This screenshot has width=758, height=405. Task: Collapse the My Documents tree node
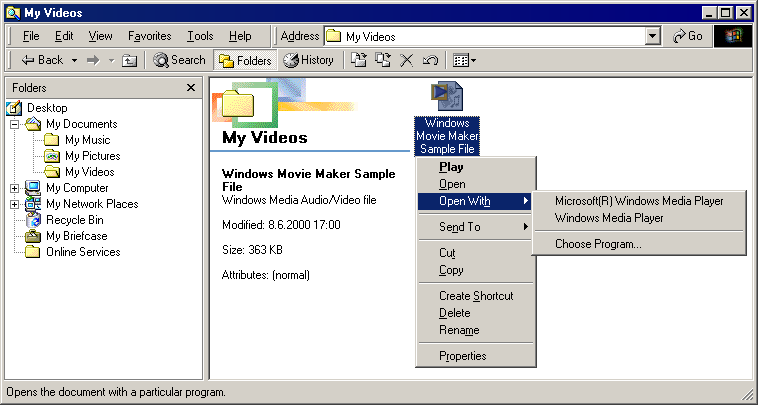(15, 124)
